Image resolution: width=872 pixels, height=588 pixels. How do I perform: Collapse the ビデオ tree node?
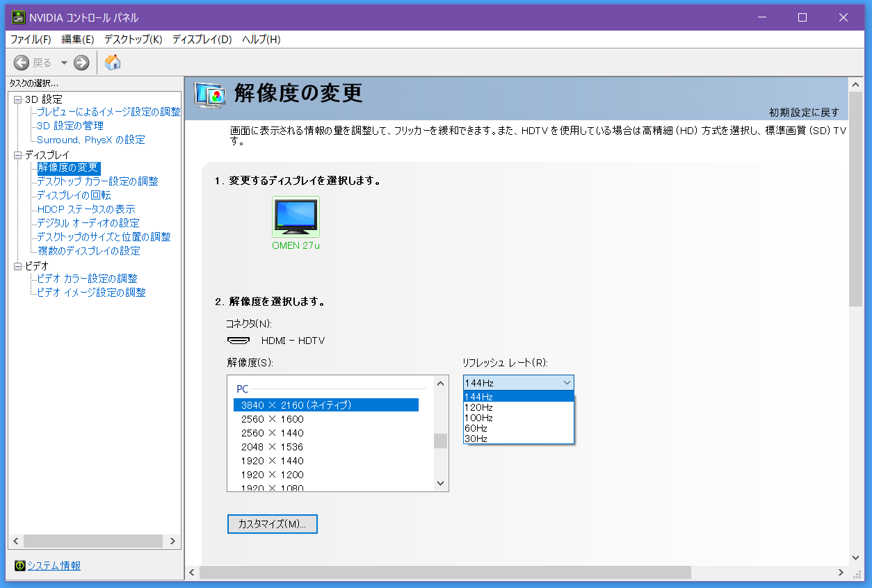(x=17, y=266)
